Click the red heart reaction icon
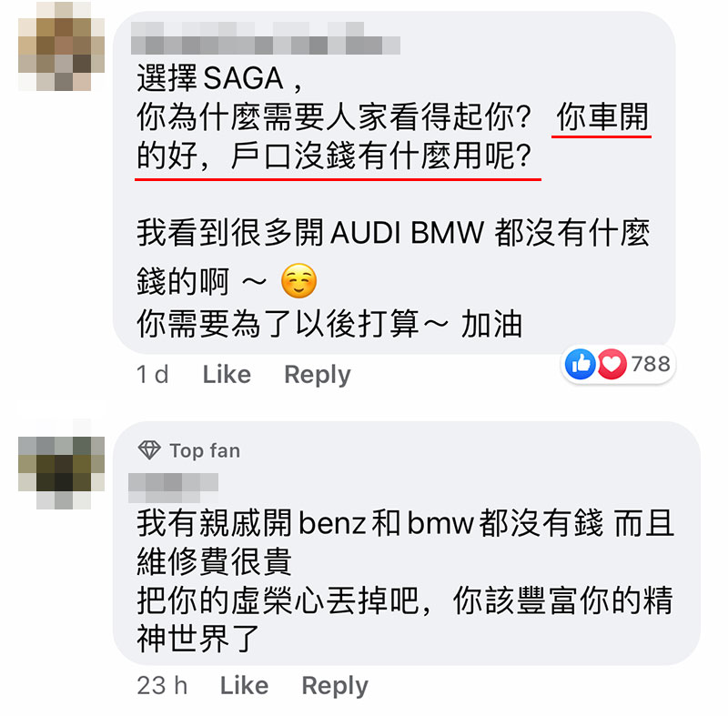Viewport: 728px width, 716px height. (612, 364)
